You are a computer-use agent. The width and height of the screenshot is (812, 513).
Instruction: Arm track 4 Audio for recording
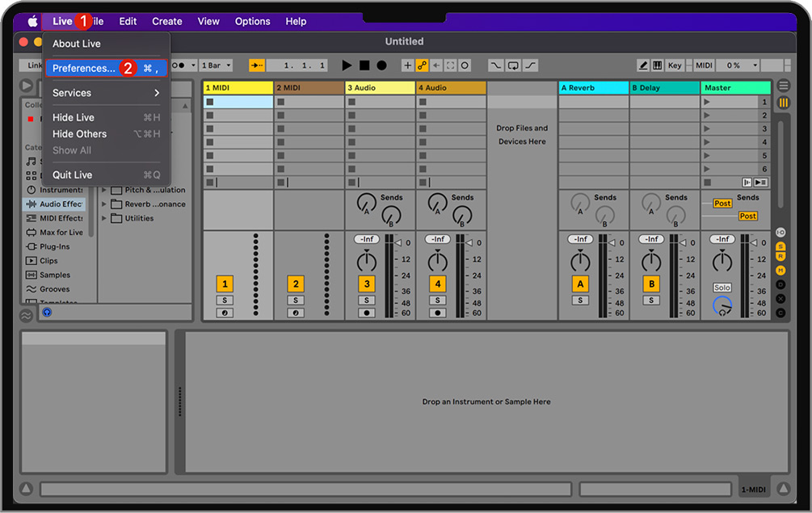pos(437,313)
